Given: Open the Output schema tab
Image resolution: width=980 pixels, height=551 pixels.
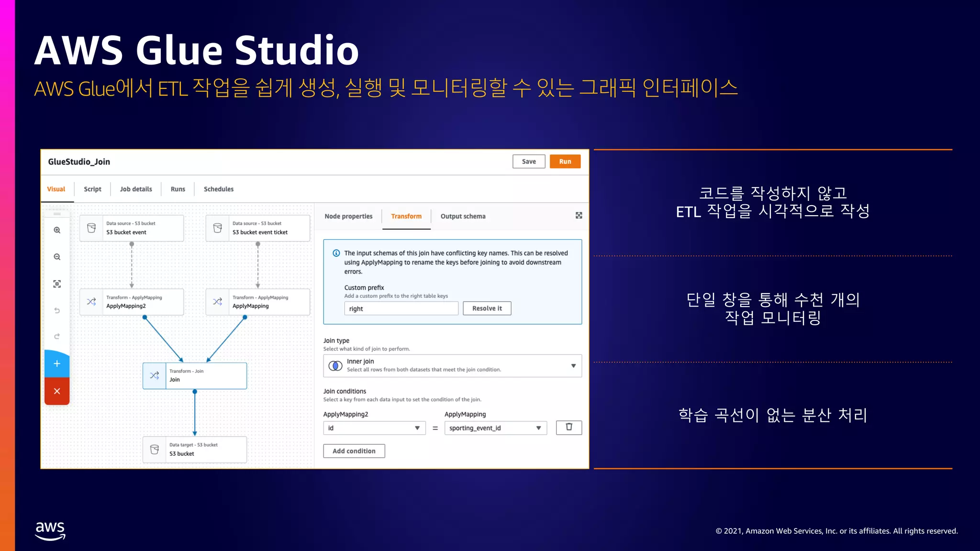Looking at the screenshot, I should click(463, 216).
